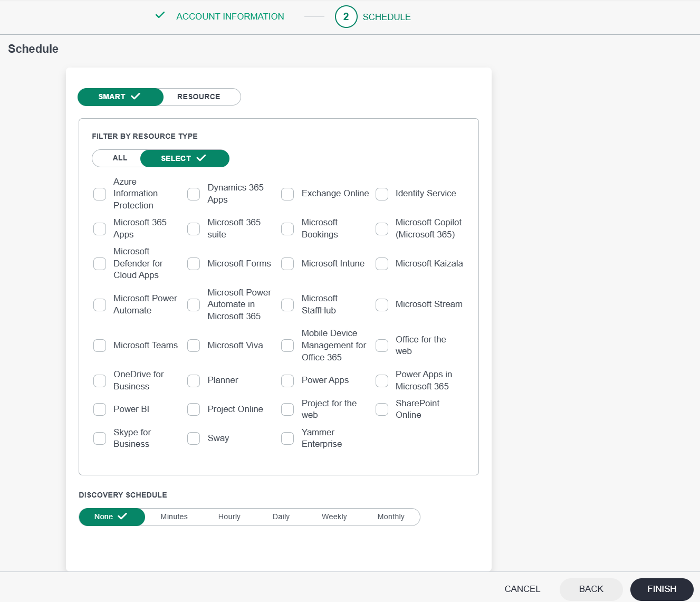This screenshot has height=602, width=700.
Task: Click the Filter By Resource Type label
Action: 145,136
